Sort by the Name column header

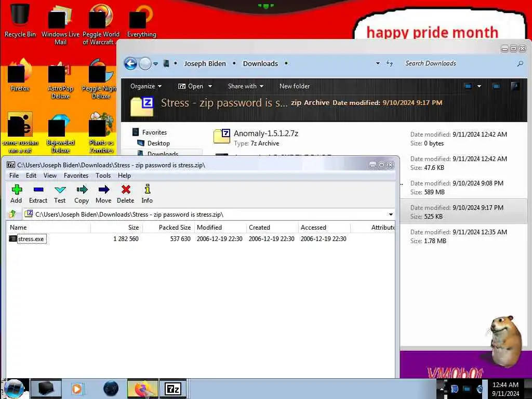pyautogui.click(x=48, y=228)
